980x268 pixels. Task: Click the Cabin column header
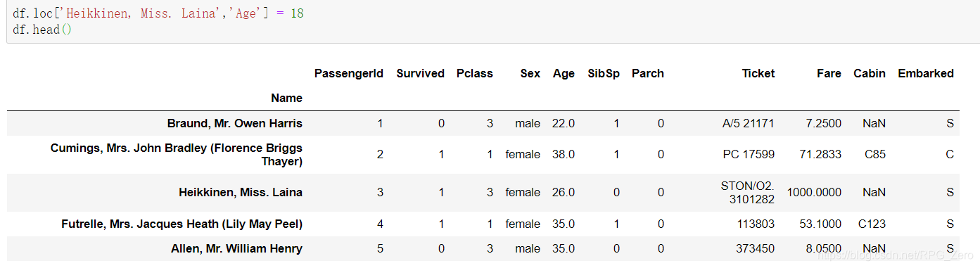(870, 73)
